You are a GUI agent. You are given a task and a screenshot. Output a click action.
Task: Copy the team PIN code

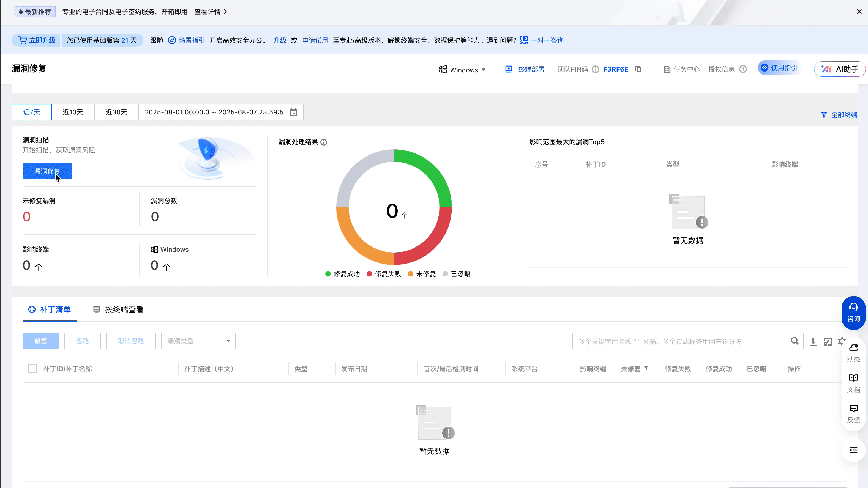(x=638, y=69)
